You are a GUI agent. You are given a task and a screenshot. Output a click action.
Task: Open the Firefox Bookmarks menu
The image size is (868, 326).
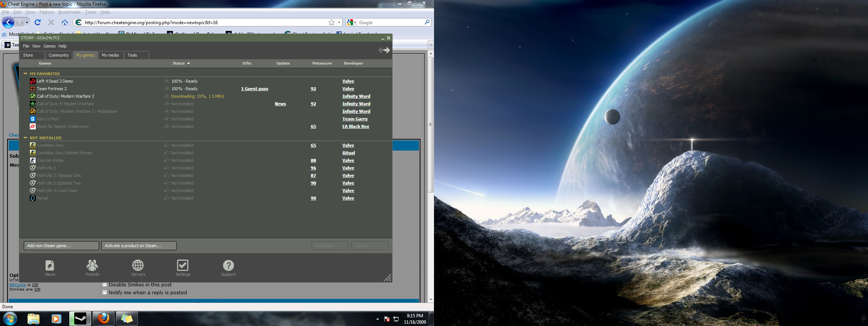[x=69, y=12]
